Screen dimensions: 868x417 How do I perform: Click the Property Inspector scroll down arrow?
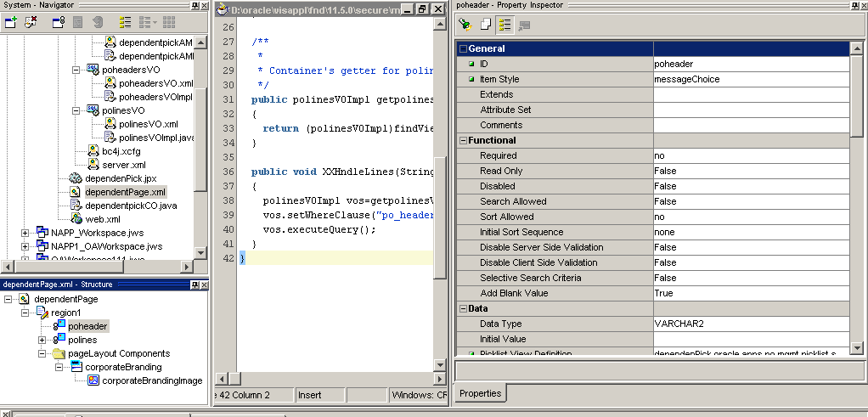pos(856,348)
